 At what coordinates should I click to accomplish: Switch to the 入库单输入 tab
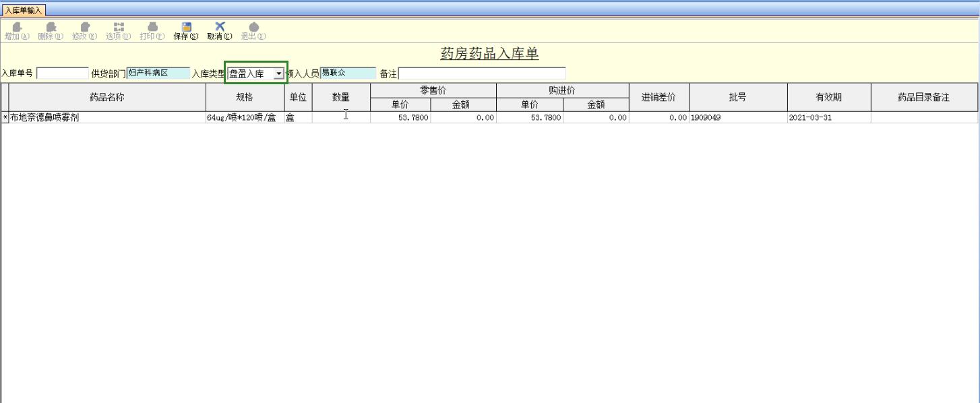[24, 10]
